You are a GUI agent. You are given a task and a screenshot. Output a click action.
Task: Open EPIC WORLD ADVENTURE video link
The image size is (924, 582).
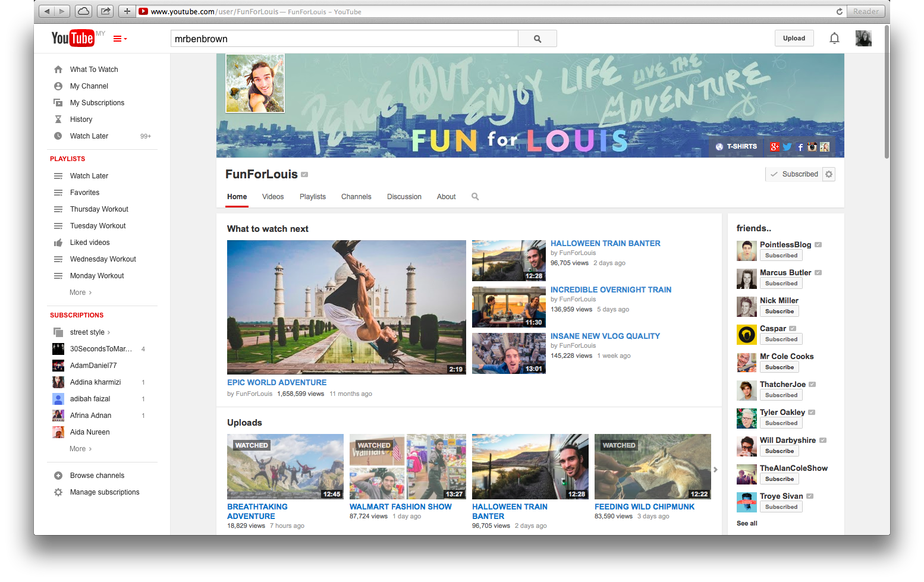point(277,383)
